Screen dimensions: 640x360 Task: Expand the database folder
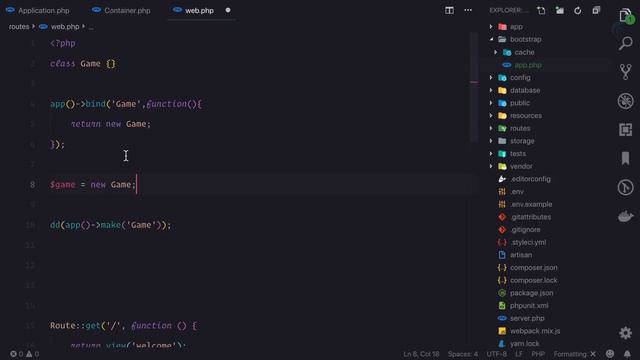tap(525, 90)
